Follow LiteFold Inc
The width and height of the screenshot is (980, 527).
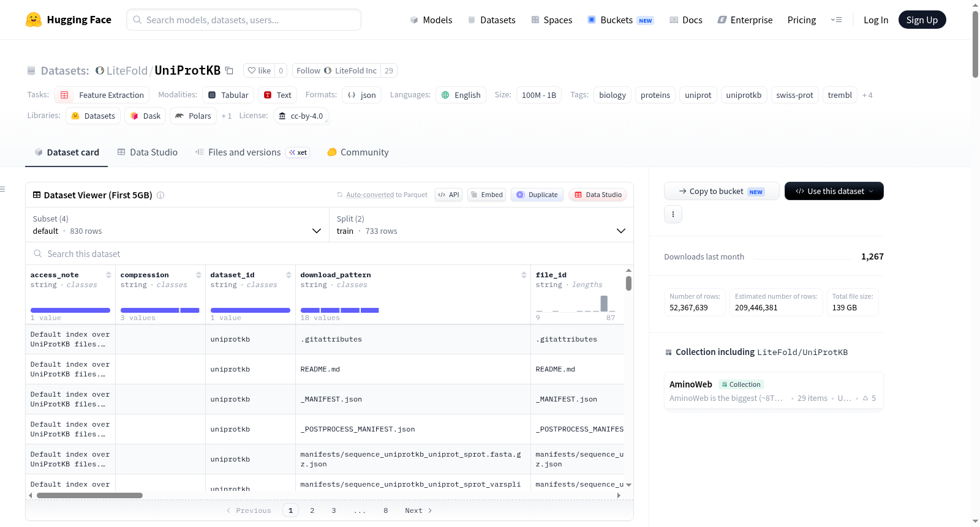[336, 70]
